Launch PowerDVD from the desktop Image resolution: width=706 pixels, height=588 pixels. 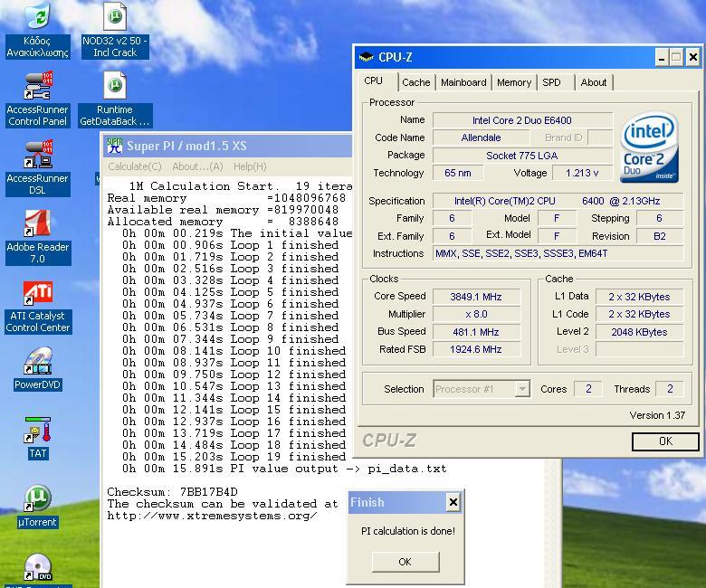pos(38,369)
